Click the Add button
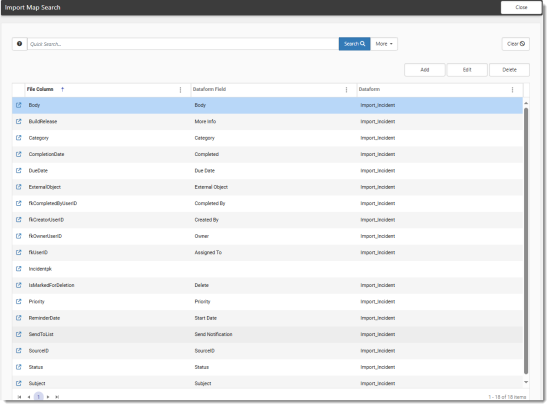Image resolution: width=550 pixels, height=407 pixels. 424,70
